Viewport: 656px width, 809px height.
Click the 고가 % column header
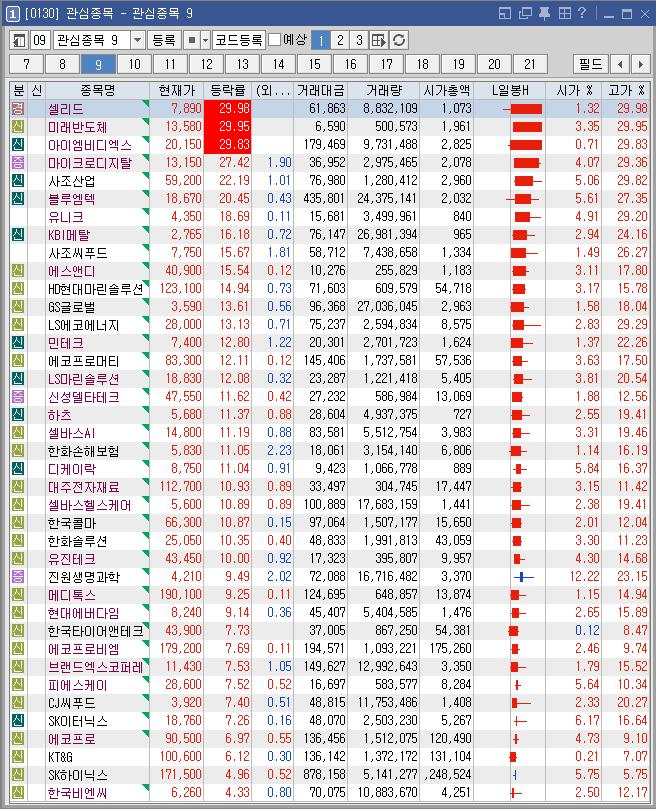point(626,90)
